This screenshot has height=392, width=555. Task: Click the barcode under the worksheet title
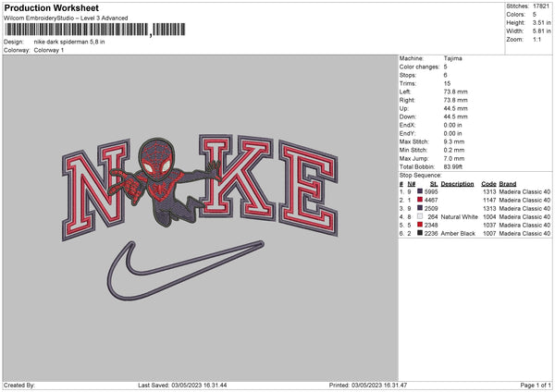94,30
